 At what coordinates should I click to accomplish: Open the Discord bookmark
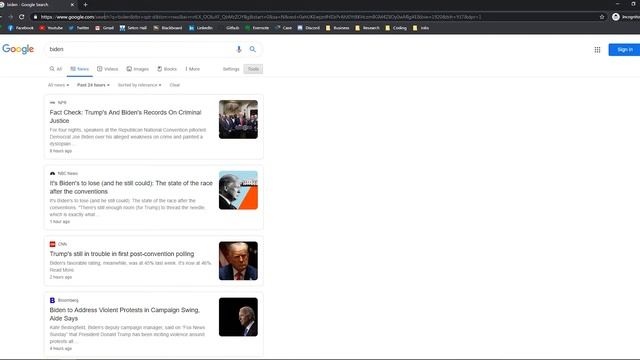pos(309,28)
